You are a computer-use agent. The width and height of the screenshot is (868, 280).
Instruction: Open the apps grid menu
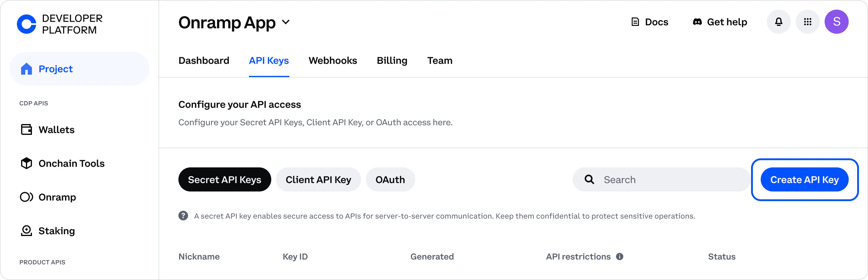click(808, 22)
